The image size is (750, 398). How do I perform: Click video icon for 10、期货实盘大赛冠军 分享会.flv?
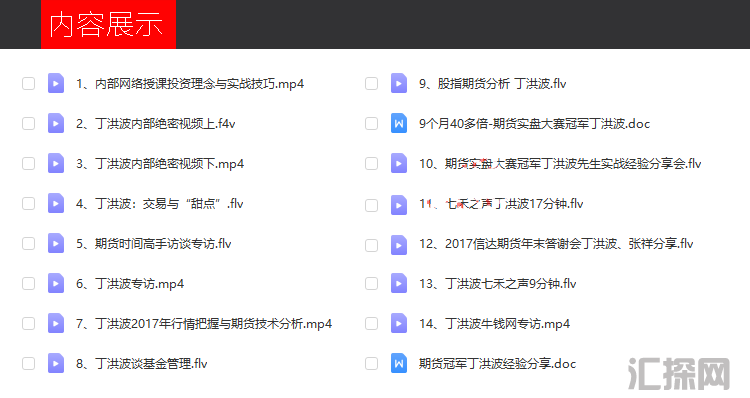point(399,164)
